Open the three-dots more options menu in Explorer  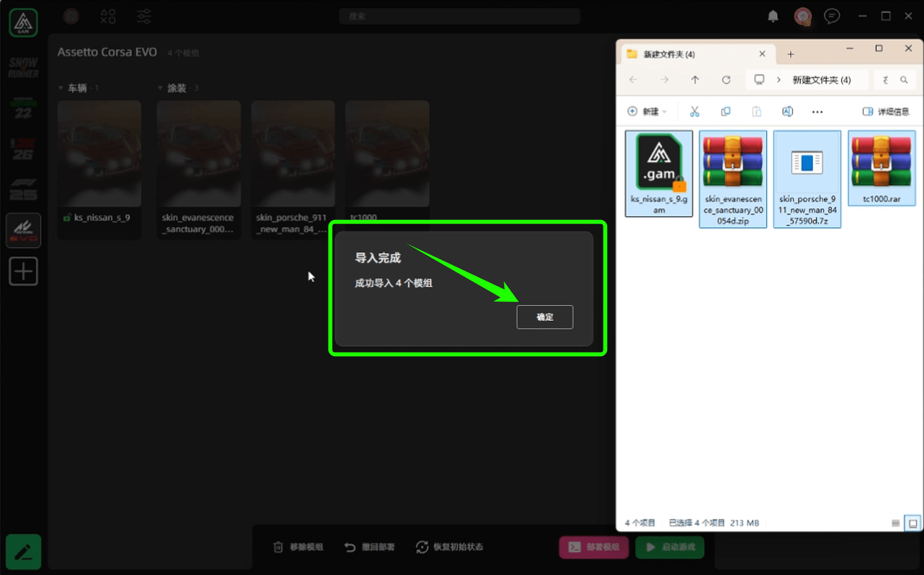[x=817, y=112]
